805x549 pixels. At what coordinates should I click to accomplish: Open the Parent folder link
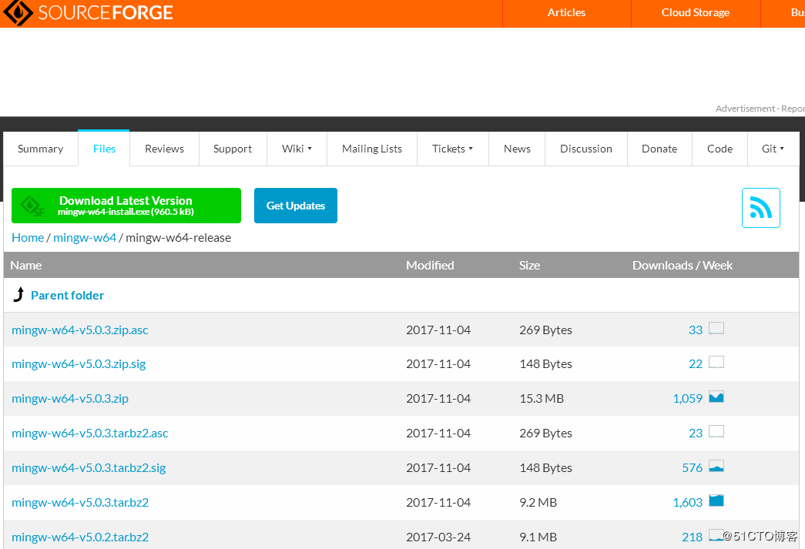tap(67, 295)
